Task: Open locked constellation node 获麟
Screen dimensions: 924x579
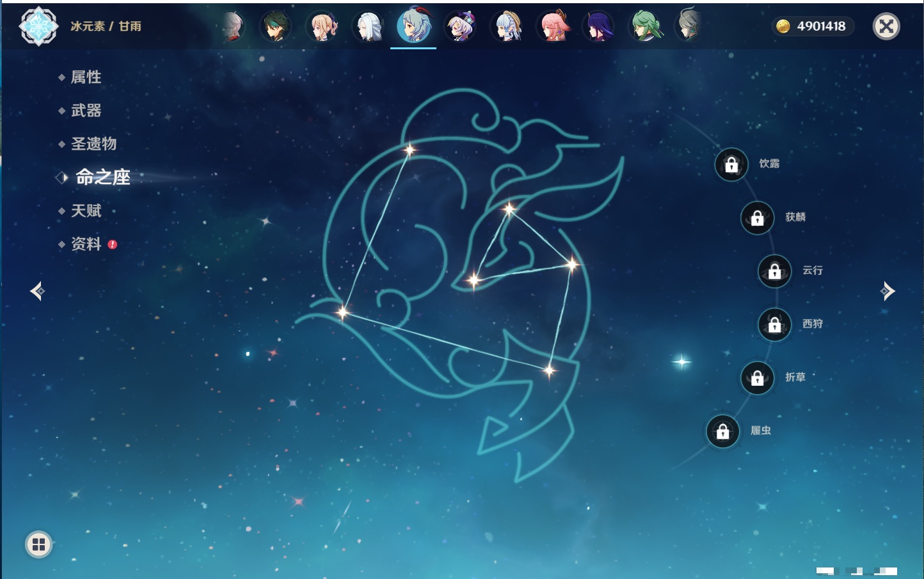Action: 758,218
